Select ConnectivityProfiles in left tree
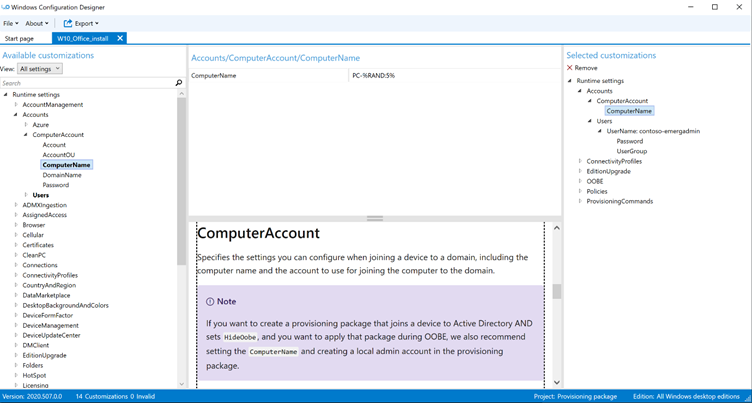This screenshot has height=403, width=752. pyautogui.click(x=50, y=275)
